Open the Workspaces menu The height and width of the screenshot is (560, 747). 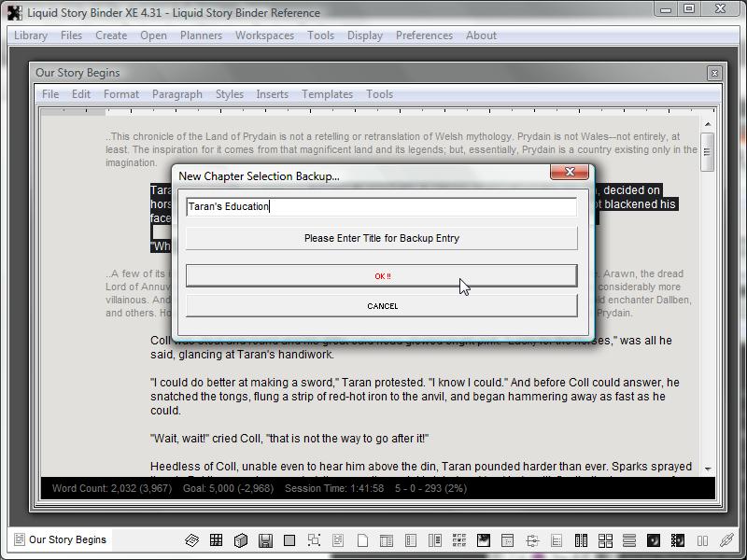pyautogui.click(x=264, y=35)
